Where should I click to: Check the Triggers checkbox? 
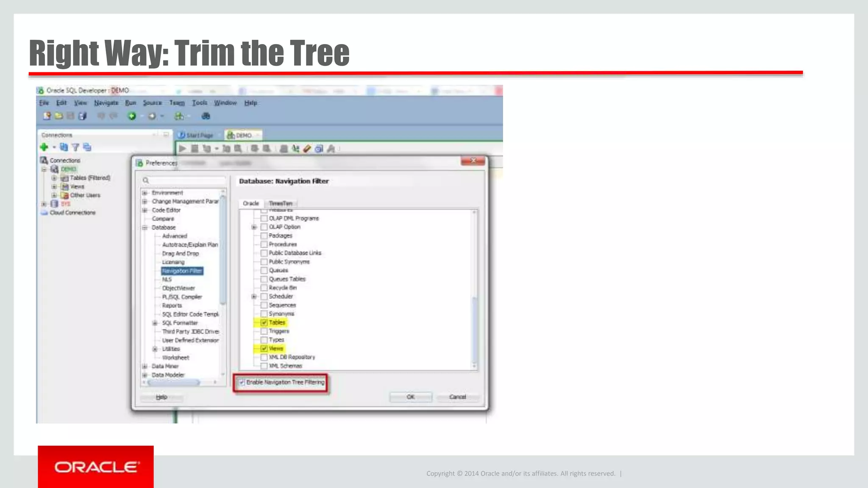click(264, 331)
